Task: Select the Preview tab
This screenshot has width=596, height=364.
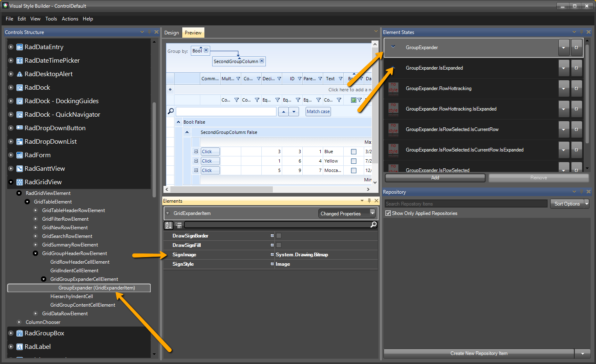Action: click(x=193, y=33)
